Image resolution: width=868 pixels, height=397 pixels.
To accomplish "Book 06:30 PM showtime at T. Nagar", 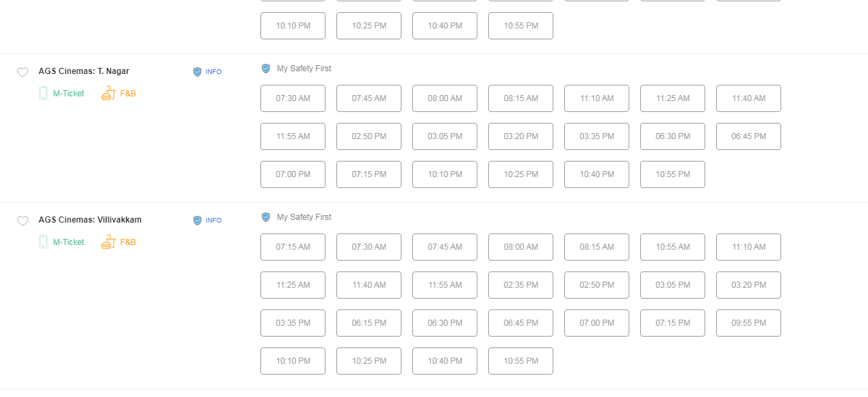I will 673,136.
